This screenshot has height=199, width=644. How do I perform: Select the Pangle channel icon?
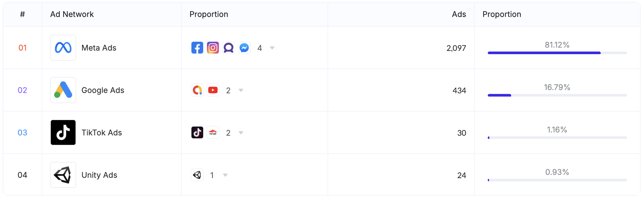tap(213, 132)
